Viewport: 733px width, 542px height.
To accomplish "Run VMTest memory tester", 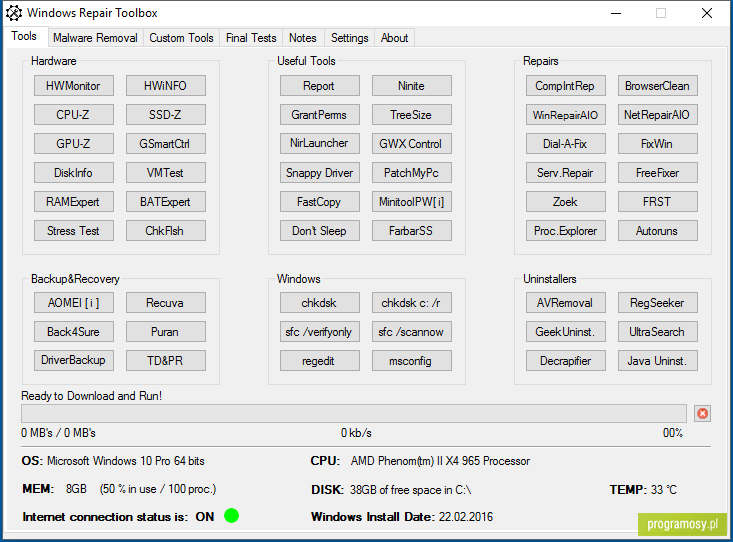I will coord(165,173).
